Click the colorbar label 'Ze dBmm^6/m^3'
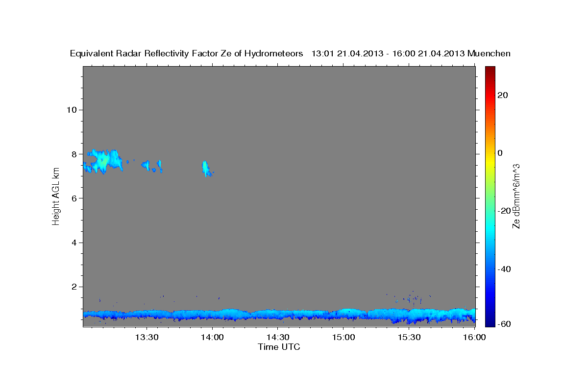Viewport: 588px width, 392px height. pos(515,196)
